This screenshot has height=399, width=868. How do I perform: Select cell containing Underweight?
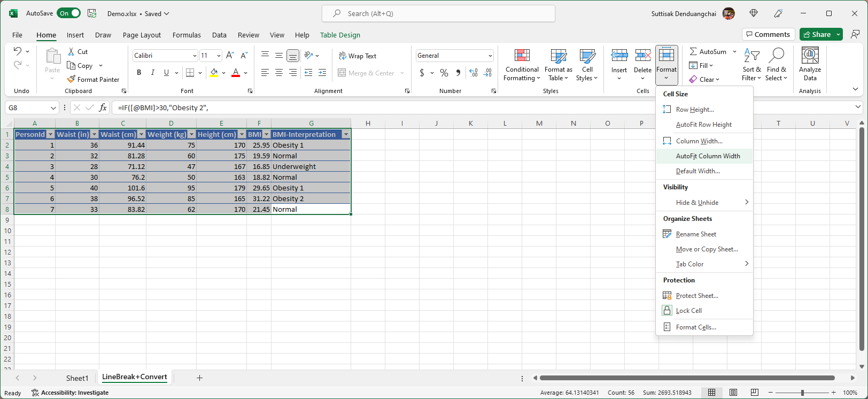[311, 166]
